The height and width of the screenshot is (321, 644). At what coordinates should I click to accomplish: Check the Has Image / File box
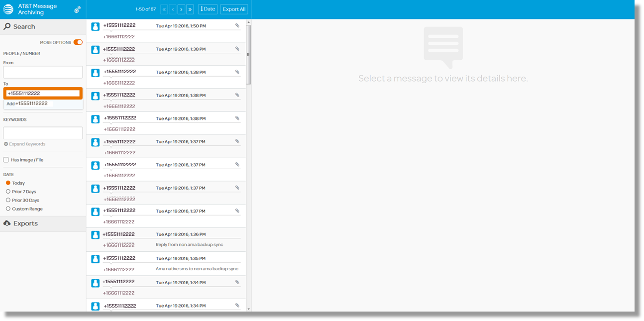click(6, 160)
